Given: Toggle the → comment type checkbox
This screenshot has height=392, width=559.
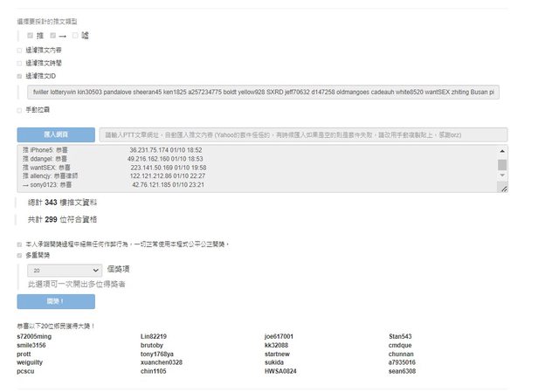Looking at the screenshot, I should (53, 36).
